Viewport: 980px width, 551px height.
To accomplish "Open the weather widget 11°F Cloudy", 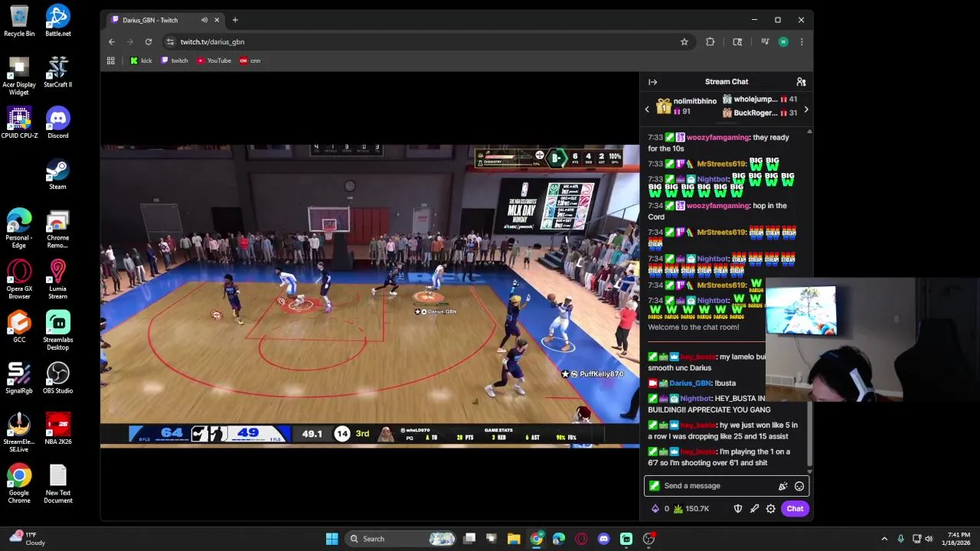I will [x=28, y=539].
